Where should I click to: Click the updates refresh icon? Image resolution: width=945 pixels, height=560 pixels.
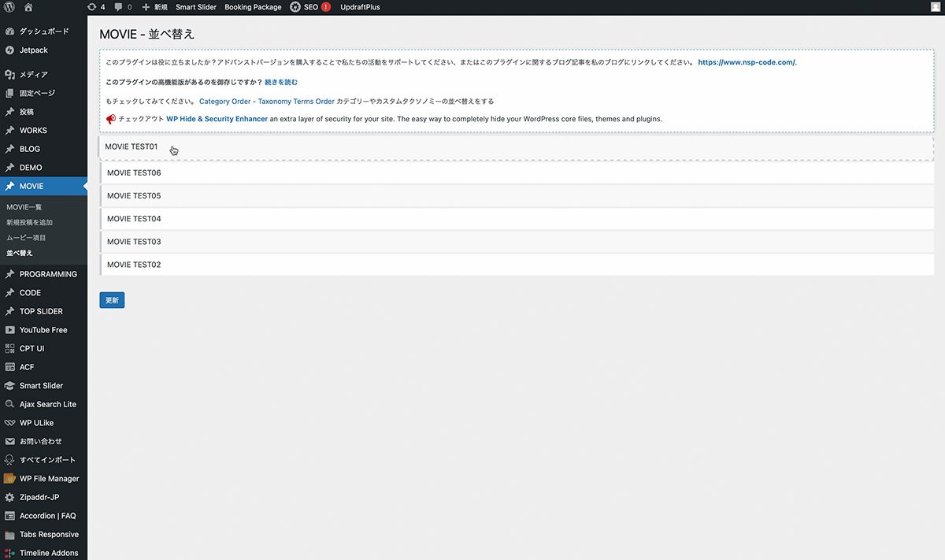92,7
